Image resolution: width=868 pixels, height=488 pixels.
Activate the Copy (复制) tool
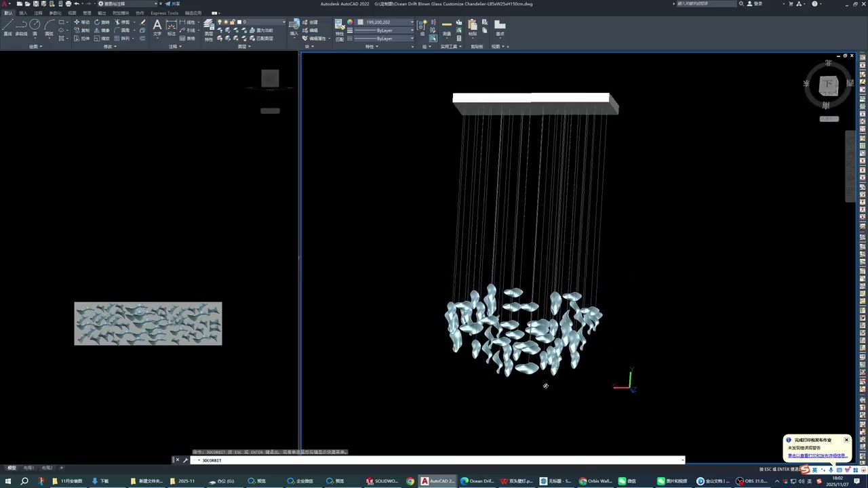pos(81,30)
